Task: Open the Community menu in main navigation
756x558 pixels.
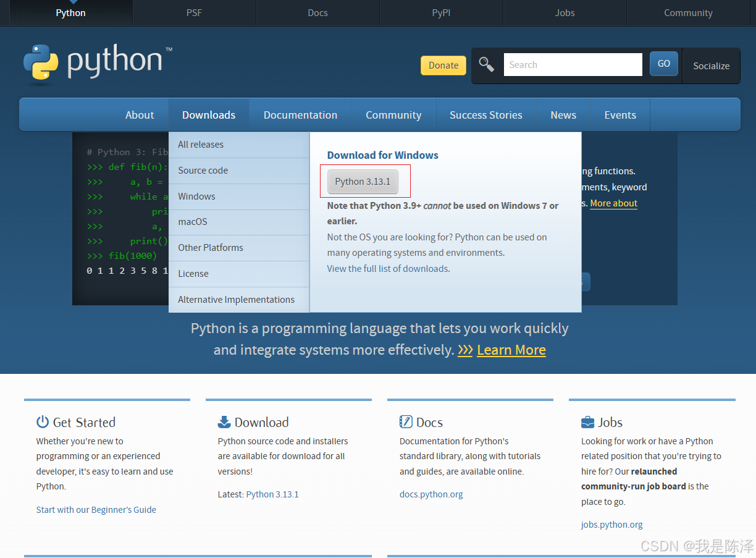Action: click(393, 115)
